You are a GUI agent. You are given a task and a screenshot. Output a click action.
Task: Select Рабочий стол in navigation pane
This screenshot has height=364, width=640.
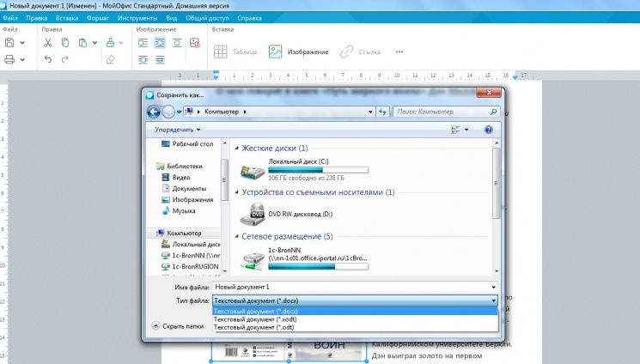click(x=187, y=143)
